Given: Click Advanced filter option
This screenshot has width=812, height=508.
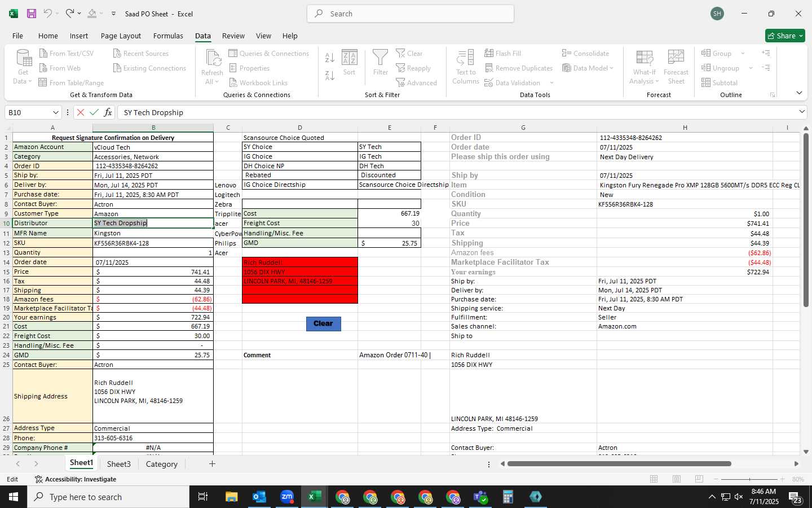Looking at the screenshot, I should 416,82.
